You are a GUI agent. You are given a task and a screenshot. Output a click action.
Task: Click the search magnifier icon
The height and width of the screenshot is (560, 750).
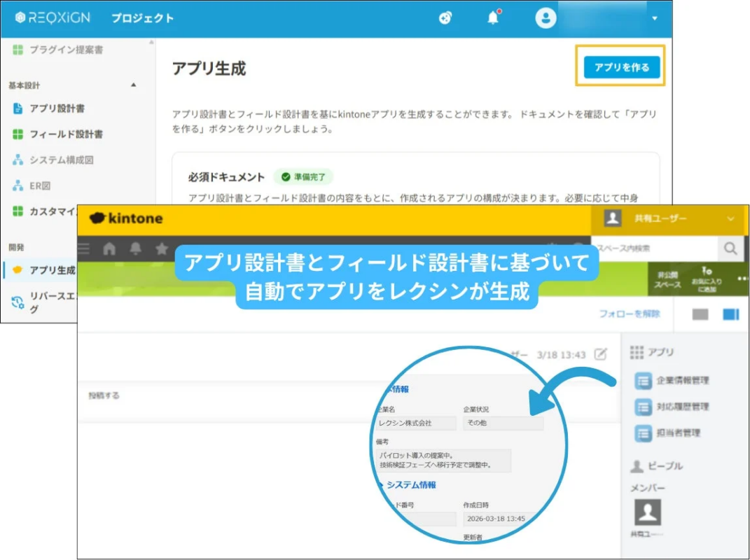click(x=731, y=248)
